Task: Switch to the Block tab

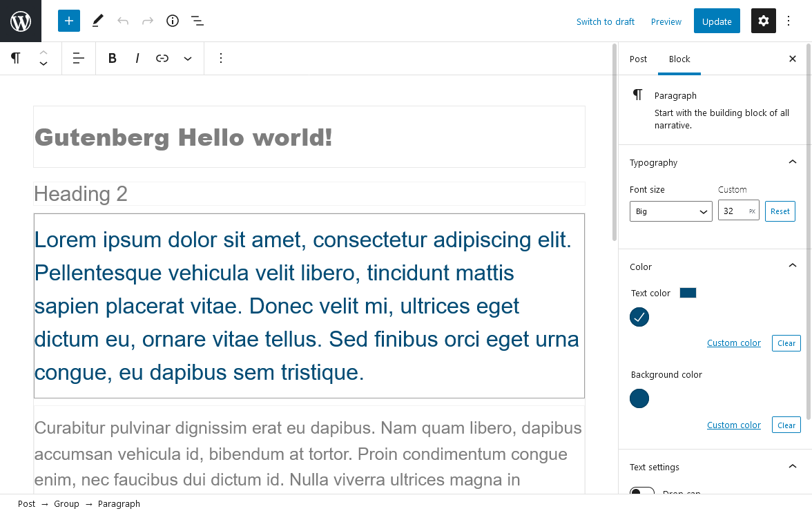Action: click(679, 59)
